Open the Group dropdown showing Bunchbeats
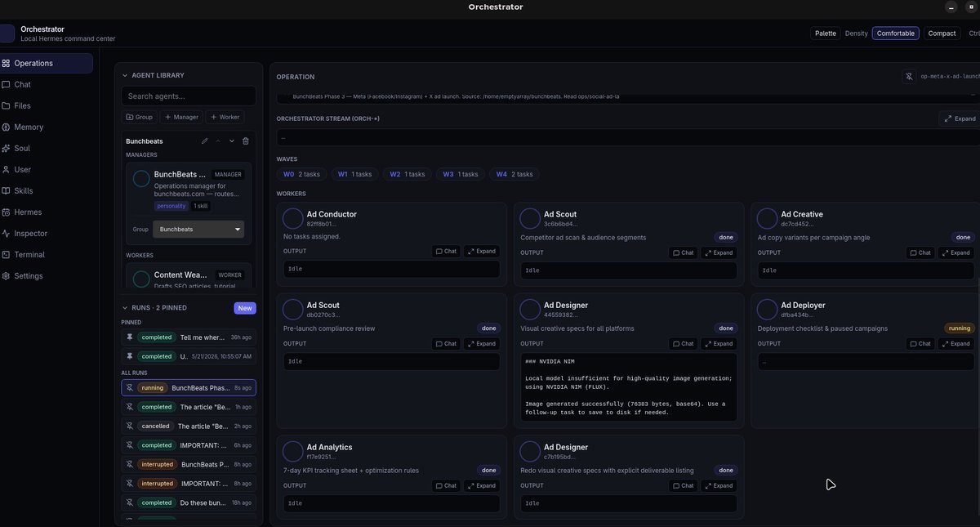This screenshot has height=527, width=980. tap(198, 229)
